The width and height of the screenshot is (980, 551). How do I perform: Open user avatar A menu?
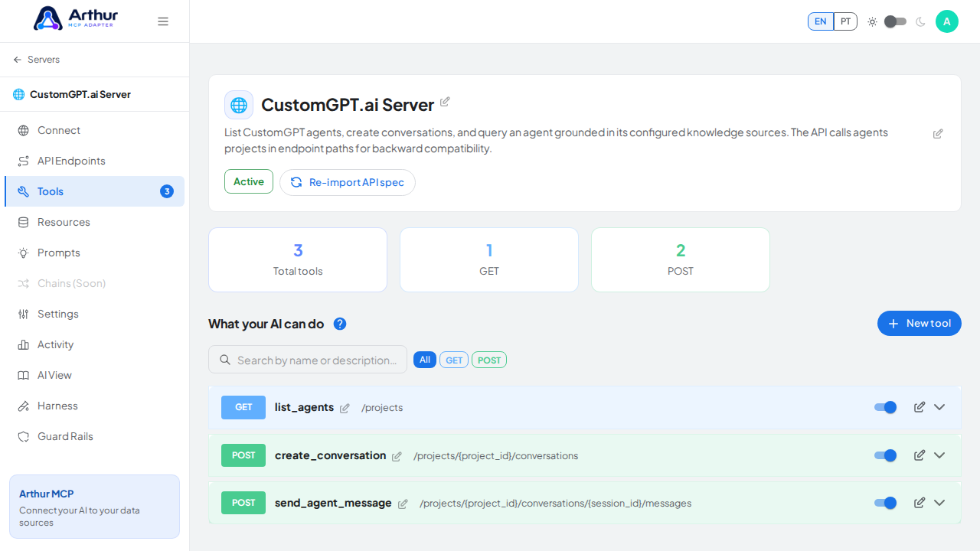tap(947, 21)
